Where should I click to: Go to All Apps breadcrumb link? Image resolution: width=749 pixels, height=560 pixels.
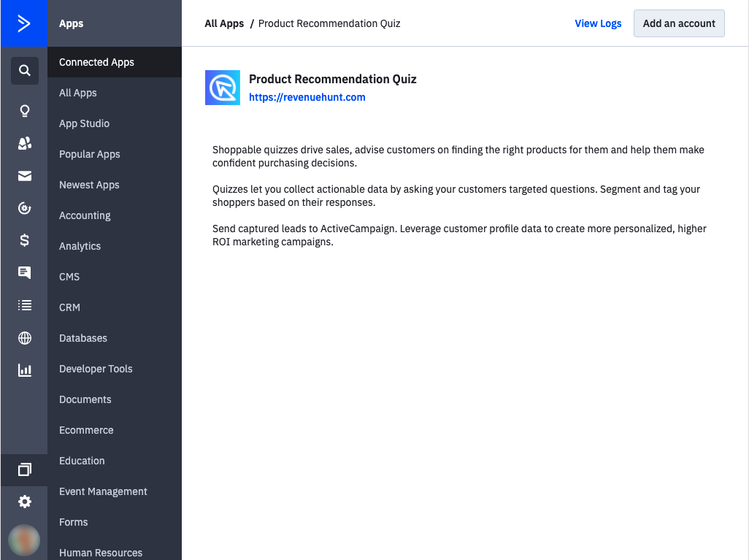point(224,23)
